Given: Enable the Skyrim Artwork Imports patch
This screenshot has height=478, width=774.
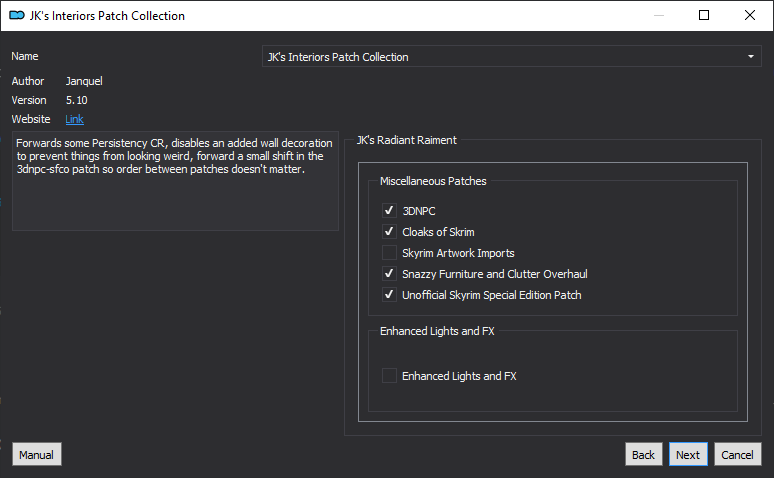Looking at the screenshot, I should (x=389, y=253).
